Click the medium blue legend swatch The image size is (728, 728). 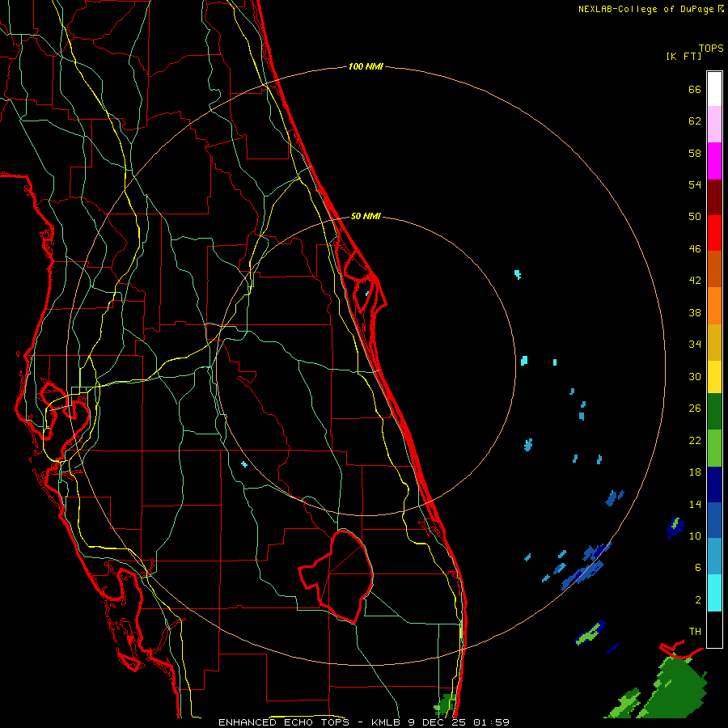714,520
